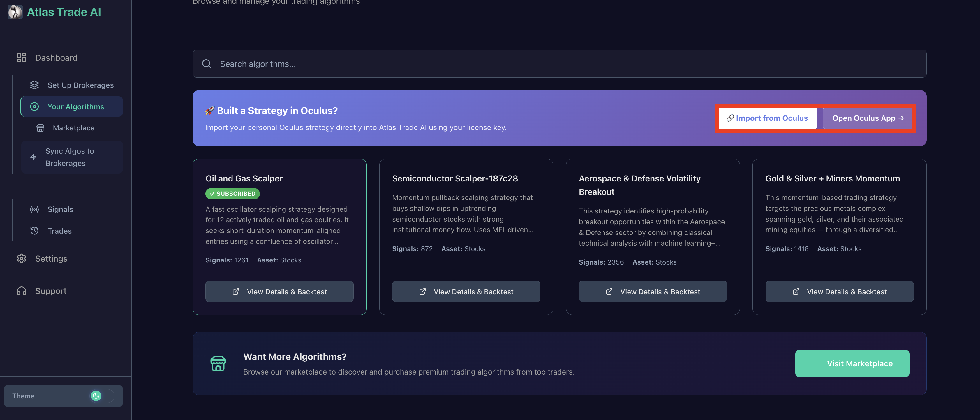
Task: Click the Visit Marketplace button
Action: click(852, 363)
